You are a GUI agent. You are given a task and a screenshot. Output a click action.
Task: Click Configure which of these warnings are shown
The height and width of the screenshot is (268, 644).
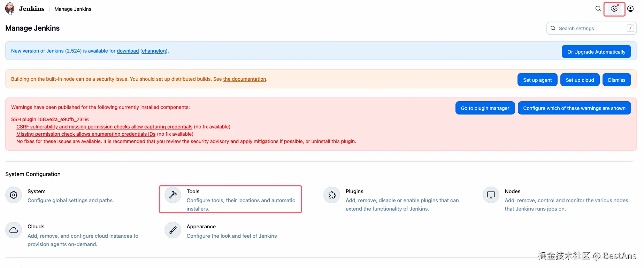point(574,108)
